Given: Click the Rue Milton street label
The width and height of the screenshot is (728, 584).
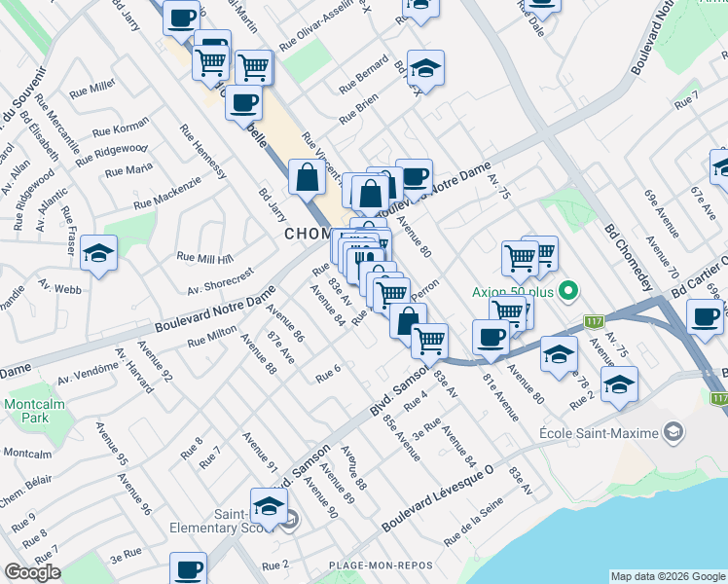Looking at the screenshot, I should (212, 336).
